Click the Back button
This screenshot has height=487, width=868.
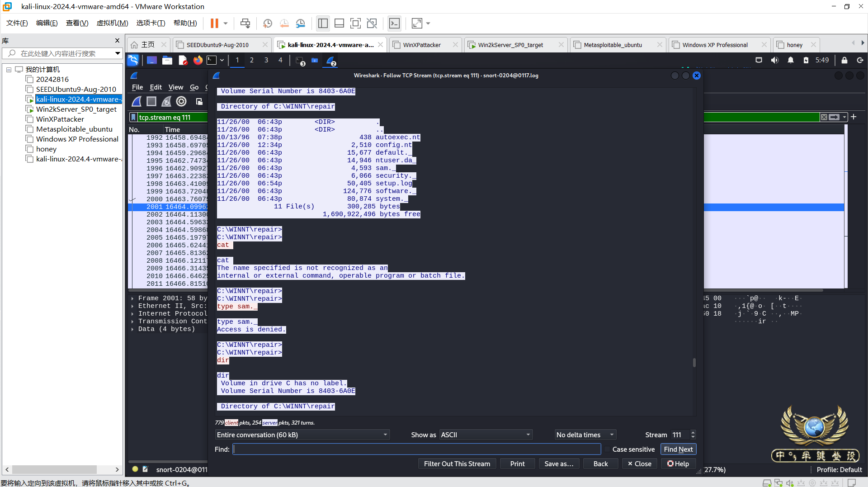[600, 464]
